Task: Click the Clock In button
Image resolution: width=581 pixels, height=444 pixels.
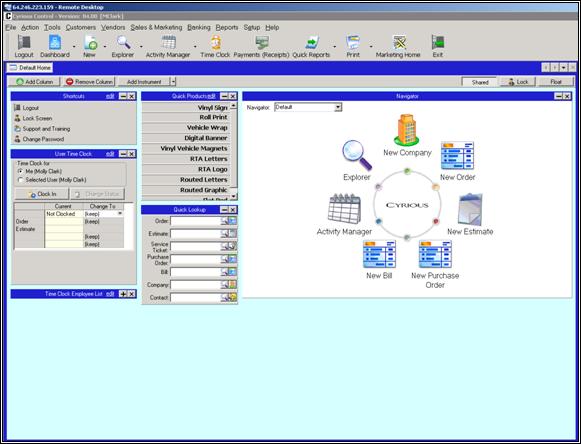Action: (x=42, y=194)
